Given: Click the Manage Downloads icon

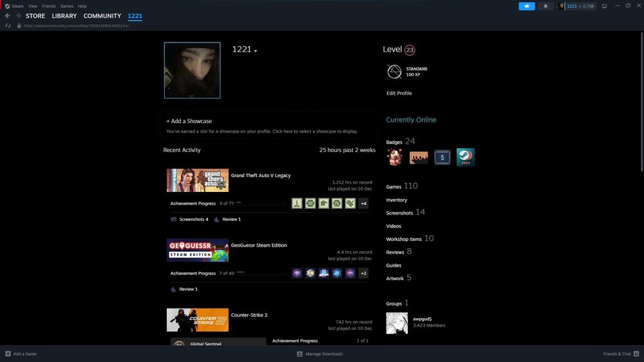Looking at the screenshot, I should point(299,354).
